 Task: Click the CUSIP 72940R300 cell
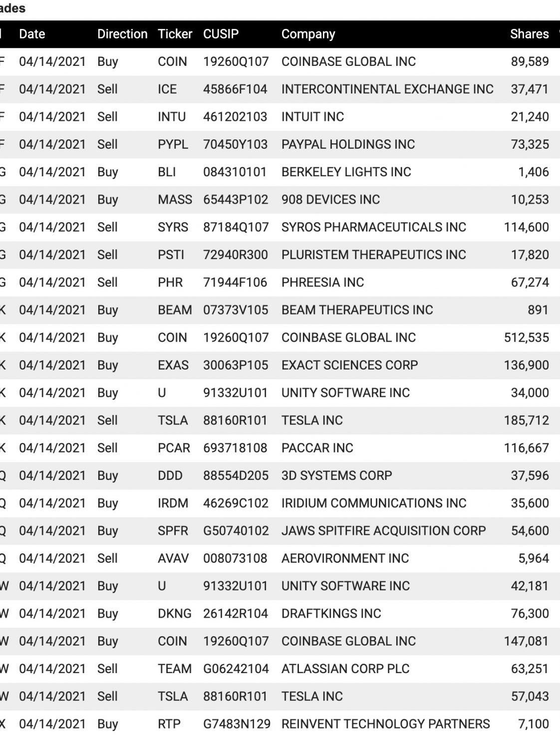235,255
